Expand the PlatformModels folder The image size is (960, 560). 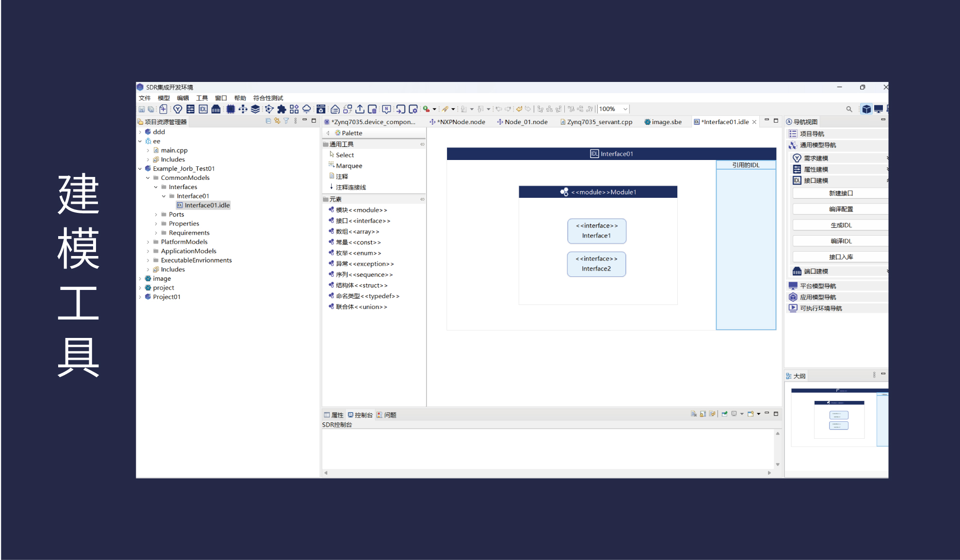pyautogui.click(x=148, y=242)
